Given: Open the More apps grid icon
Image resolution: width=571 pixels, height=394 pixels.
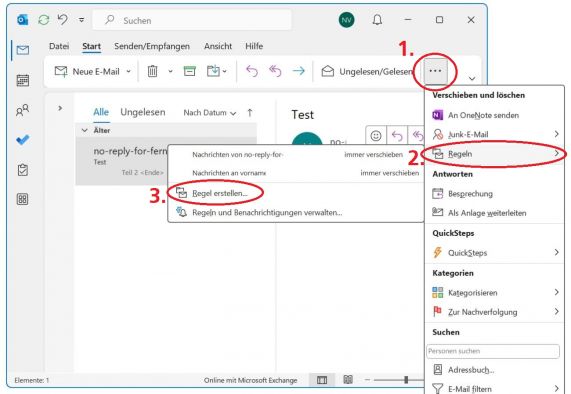Looking at the screenshot, I should coord(23,199).
